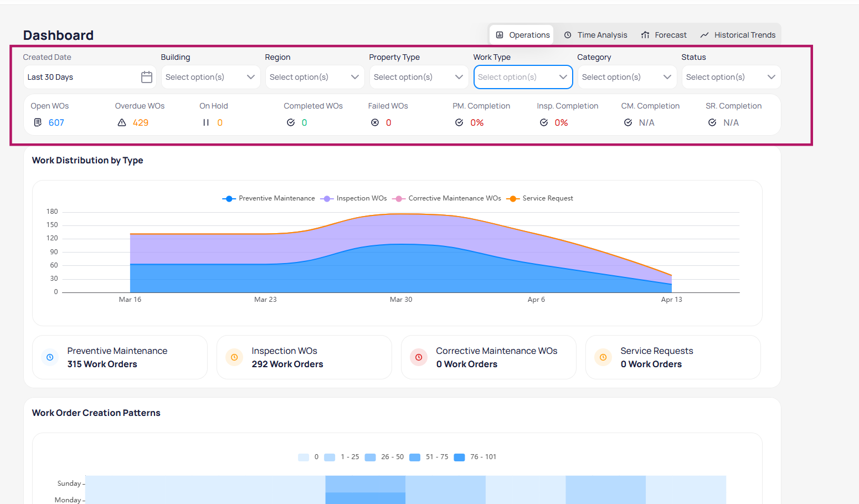This screenshot has height=504, width=859.
Task: Toggle Inspection WOs series in chart legend
Action: click(x=354, y=198)
